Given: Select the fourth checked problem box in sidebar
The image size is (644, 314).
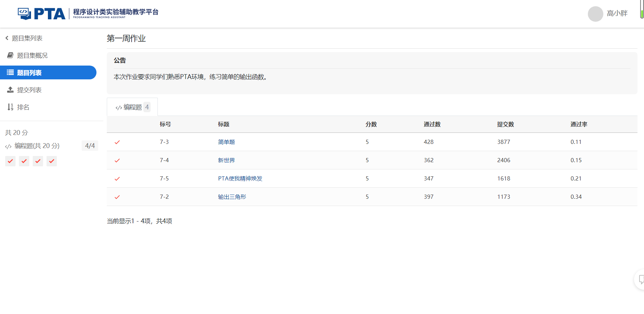Looking at the screenshot, I should tap(52, 161).
